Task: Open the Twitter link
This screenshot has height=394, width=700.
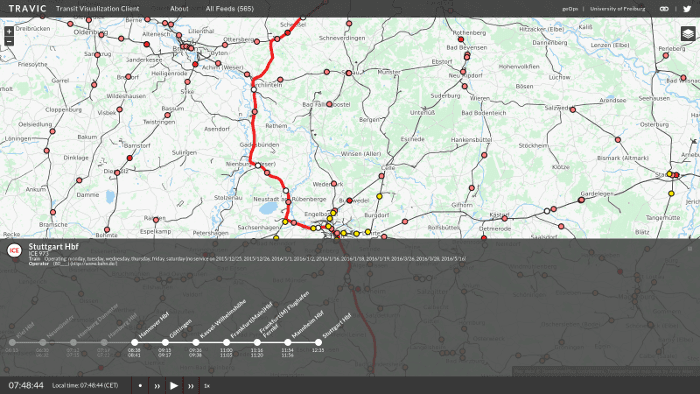Action: [x=687, y=8]
